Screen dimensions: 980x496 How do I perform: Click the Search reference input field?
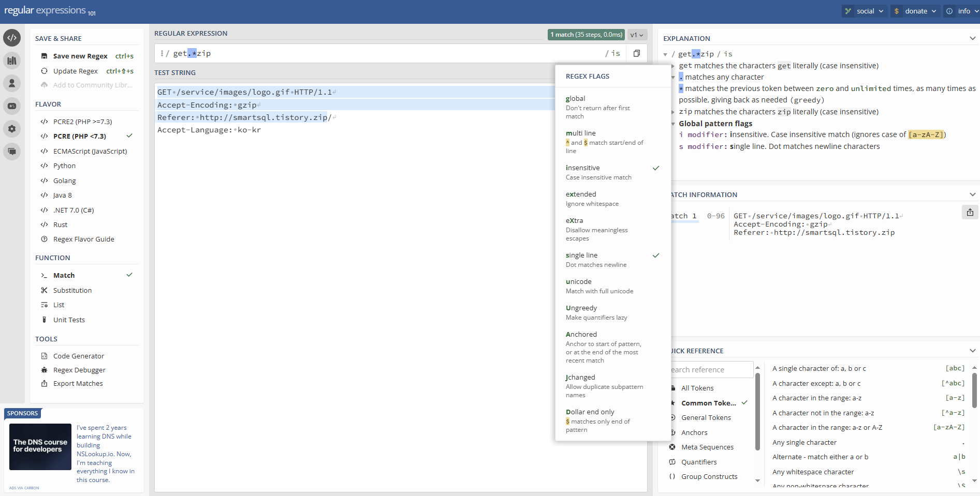(x=712, y=369)
